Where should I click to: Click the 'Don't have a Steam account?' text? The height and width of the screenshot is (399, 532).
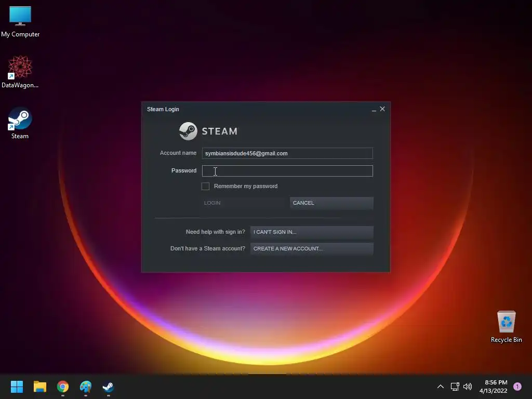click(x=208, y=249)
